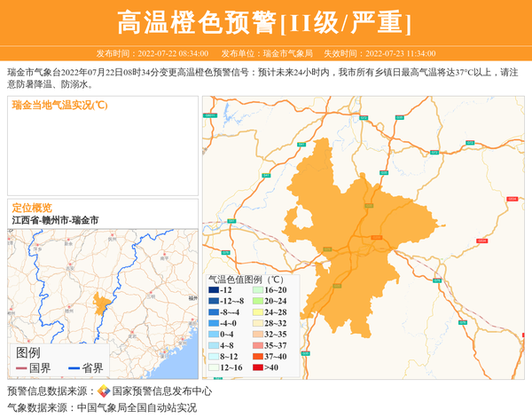The width and height of the screenshot is (532, 418).
Task: Pick the darkest blue -12 legend swatch
Action: (x=214, y=290)
